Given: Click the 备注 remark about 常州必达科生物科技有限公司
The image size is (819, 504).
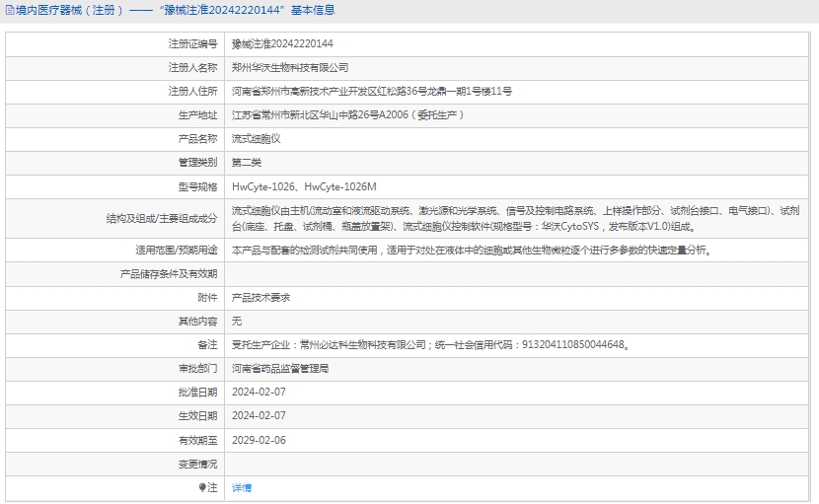Looking at the screenshot, I should 429,345.
